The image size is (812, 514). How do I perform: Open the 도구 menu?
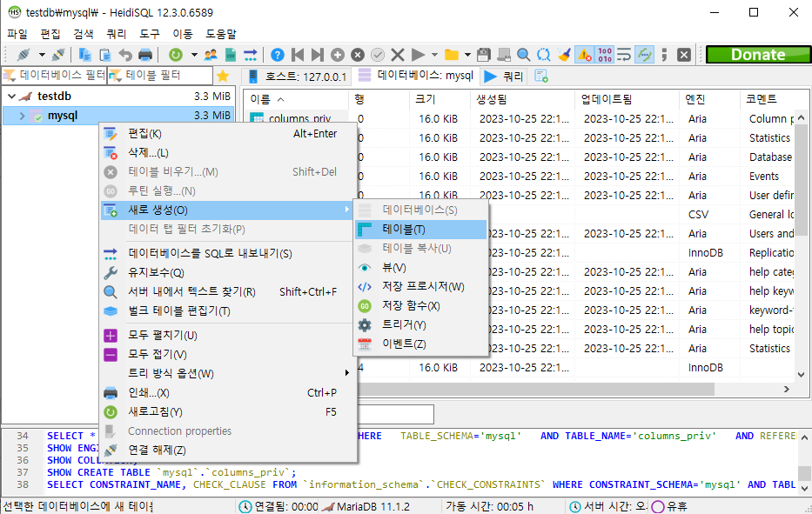click(150, 34)
